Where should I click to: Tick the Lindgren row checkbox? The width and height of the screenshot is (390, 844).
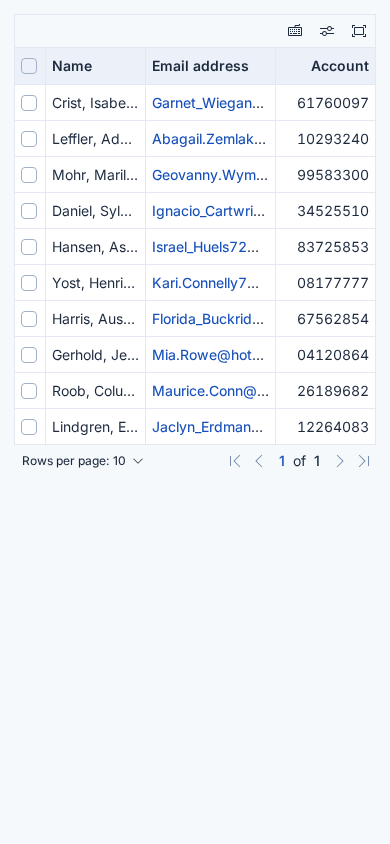tap(29, 427)
